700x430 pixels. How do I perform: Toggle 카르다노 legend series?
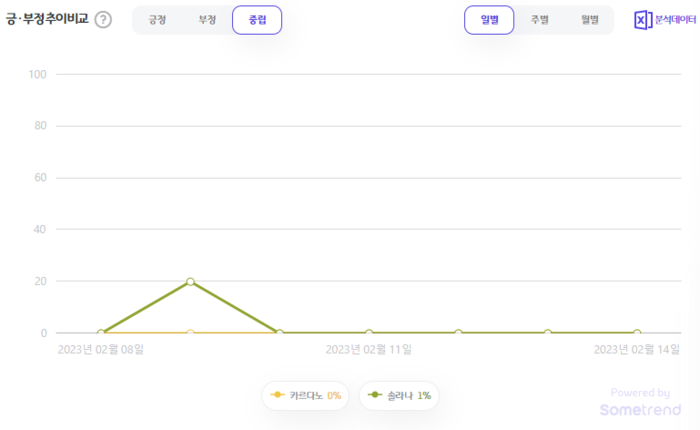tap(305, 396)
